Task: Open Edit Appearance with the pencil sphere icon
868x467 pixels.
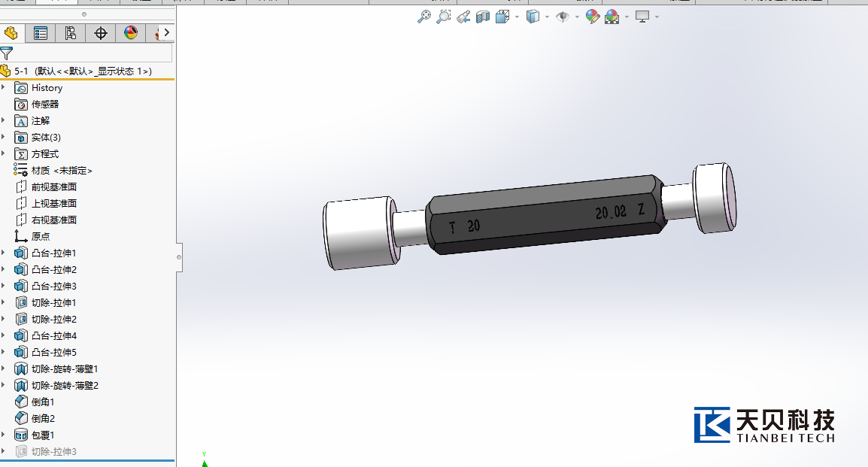Action: coord(592,17)
